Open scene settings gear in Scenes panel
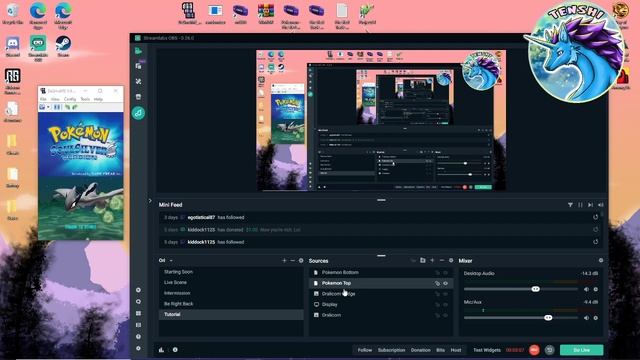The width and height of the screenshot is (640, 360). click(301, 260)
